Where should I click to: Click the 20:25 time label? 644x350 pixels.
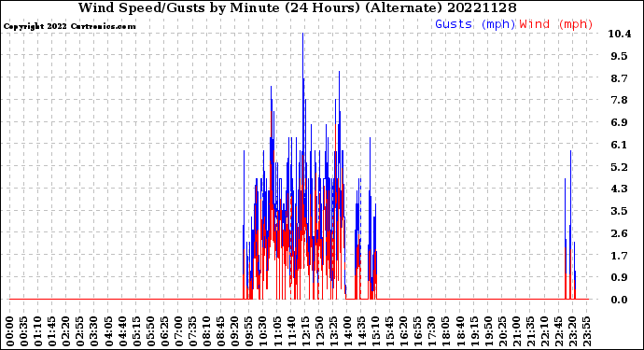[x=501, y=330]
